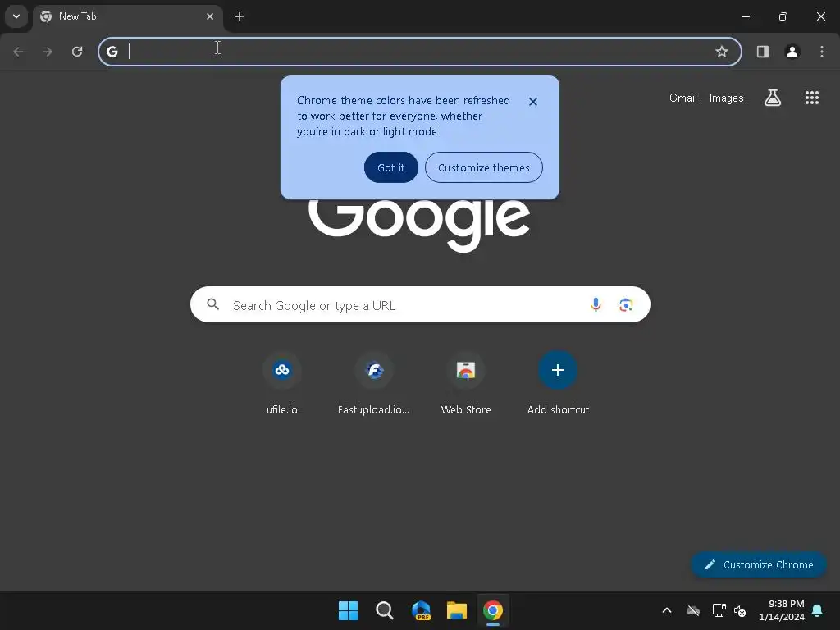Click the Customize themes button
The width and height of the screenshot is (840, 630).
[x=484, y=167]
